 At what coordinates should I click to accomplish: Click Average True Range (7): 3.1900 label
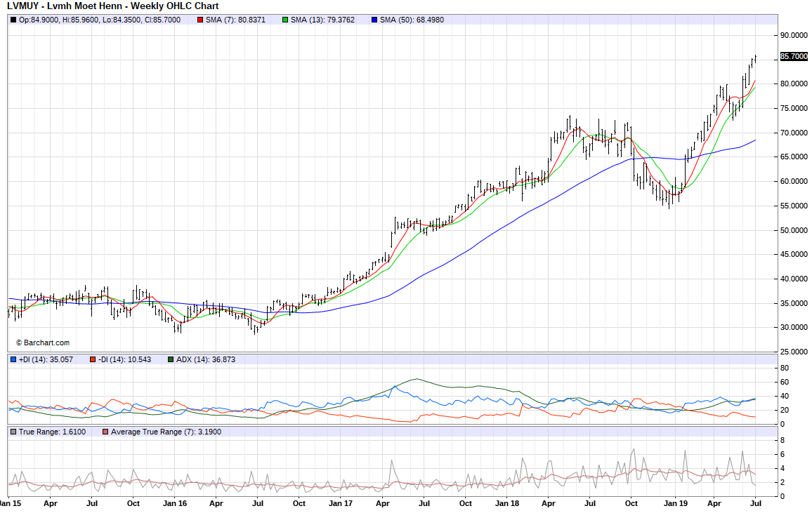coord(166,432)
